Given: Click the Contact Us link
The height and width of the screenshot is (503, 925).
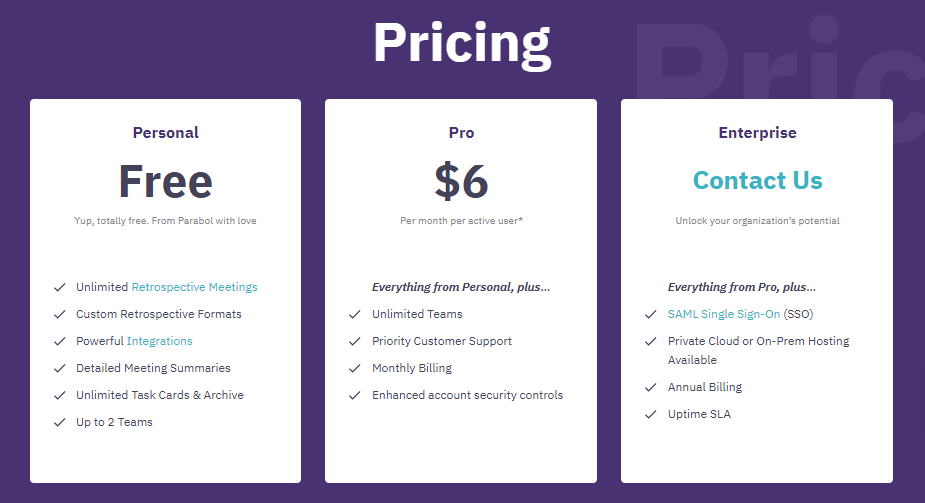Looking at the screenshot, I should (757, 181).
